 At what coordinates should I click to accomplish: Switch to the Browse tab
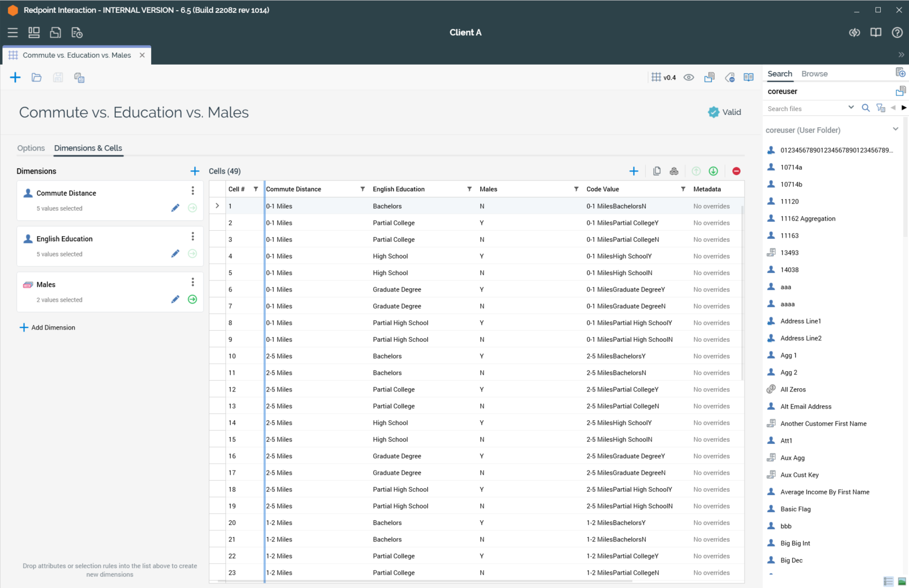click(814, 74)
